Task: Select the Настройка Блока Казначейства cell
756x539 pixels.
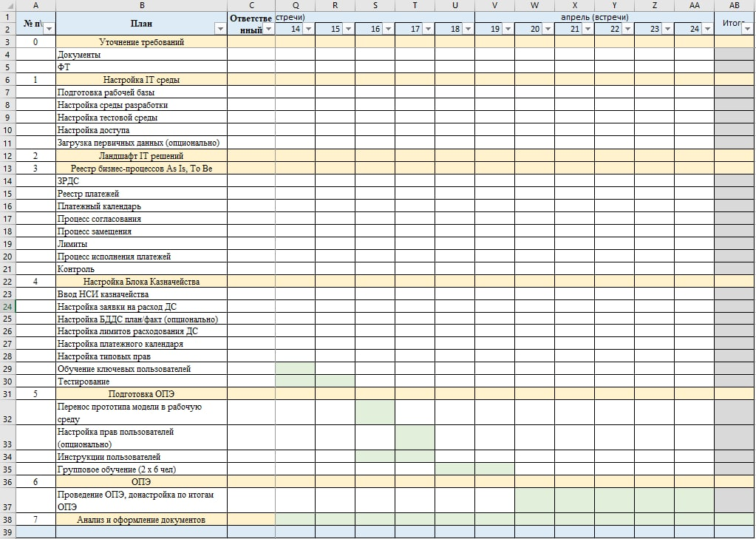Action: point(142,282)
